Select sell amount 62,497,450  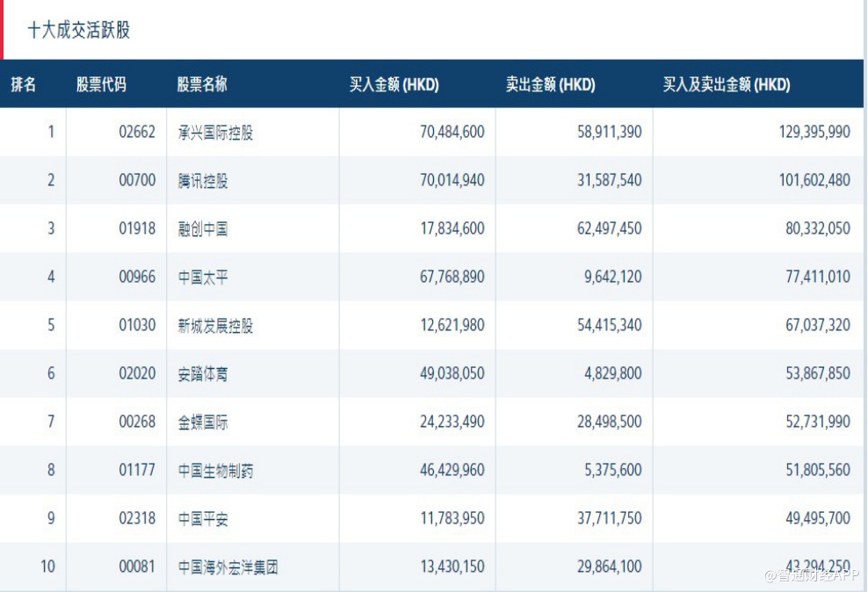[610, 228]
